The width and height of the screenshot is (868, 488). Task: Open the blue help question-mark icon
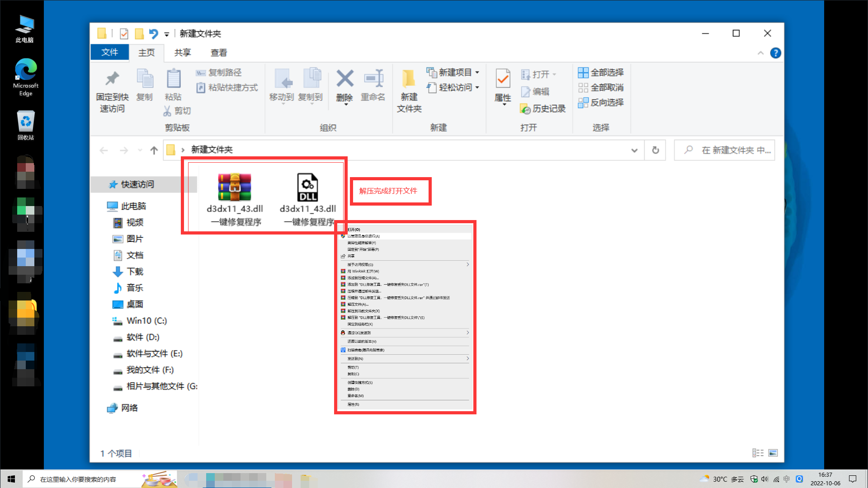pyautogui.click(x=775, y=53)
